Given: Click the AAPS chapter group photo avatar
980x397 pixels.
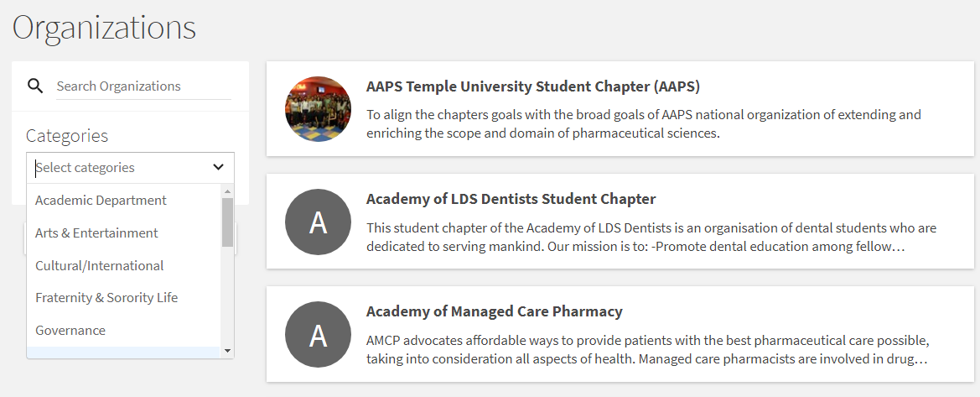Looking at the screenshot, I should click(x=318, y=109).
